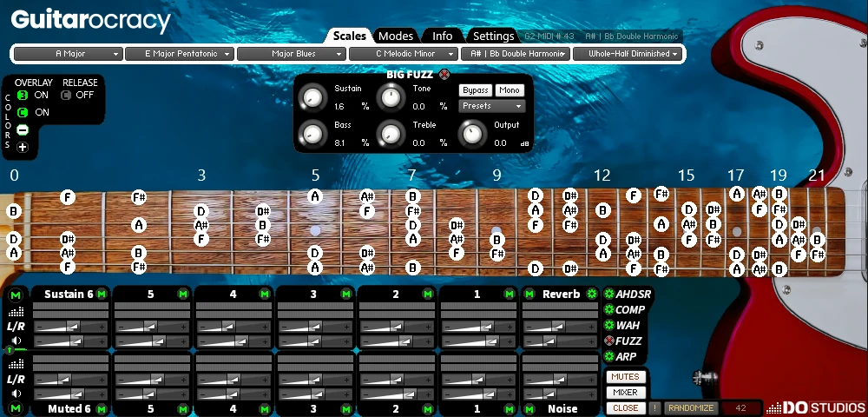Mute the Reverb channel
Image resolution: width=868 pixels, height=417 pixels.
[529, 294]
